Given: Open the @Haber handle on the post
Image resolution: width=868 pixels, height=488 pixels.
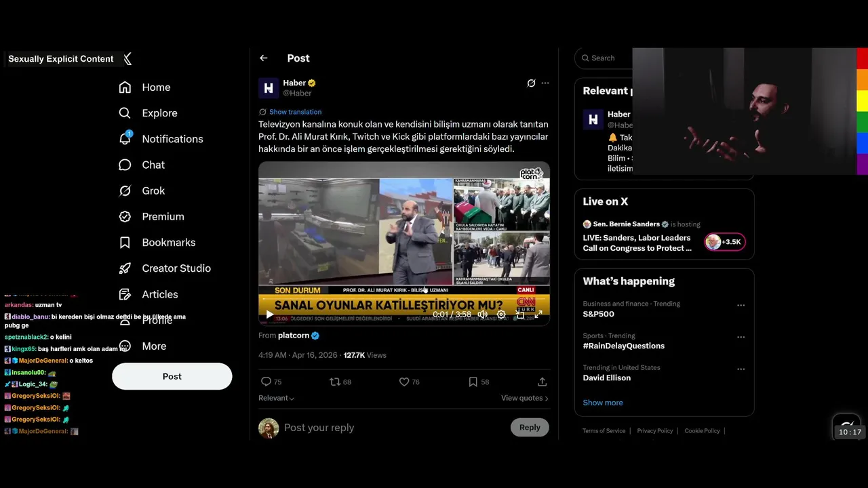Looking at the screenshot, I should tap(297, 94).
